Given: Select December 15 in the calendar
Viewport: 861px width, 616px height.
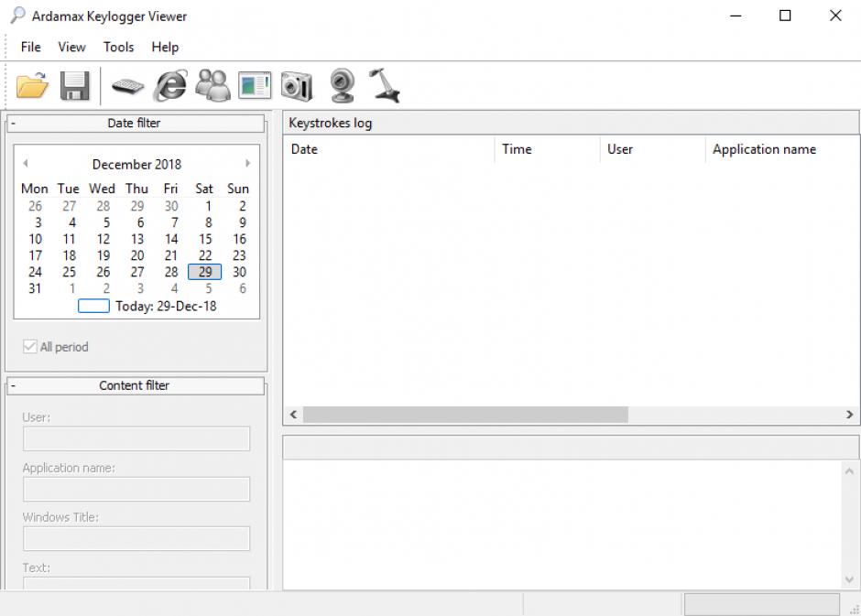Looking at the screenshot, I should point(205,239).
